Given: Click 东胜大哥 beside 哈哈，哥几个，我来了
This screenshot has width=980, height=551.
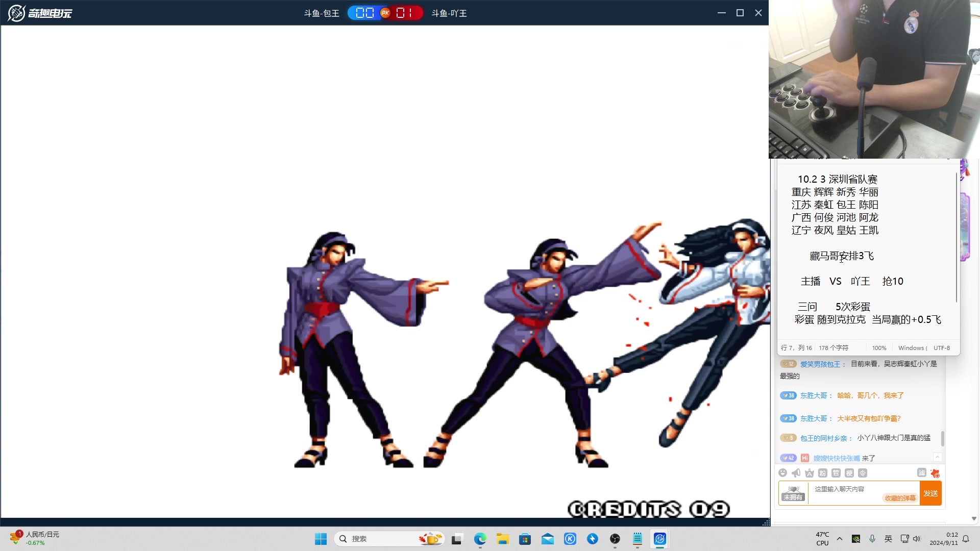Looking at the screenshot, I should pyautogui.click(x=814, y=395).
